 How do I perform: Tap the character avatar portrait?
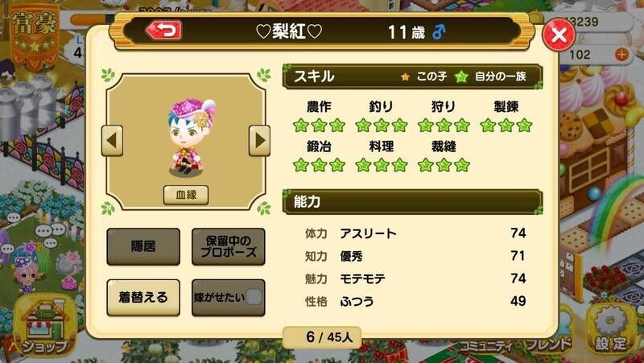(190, 136)
